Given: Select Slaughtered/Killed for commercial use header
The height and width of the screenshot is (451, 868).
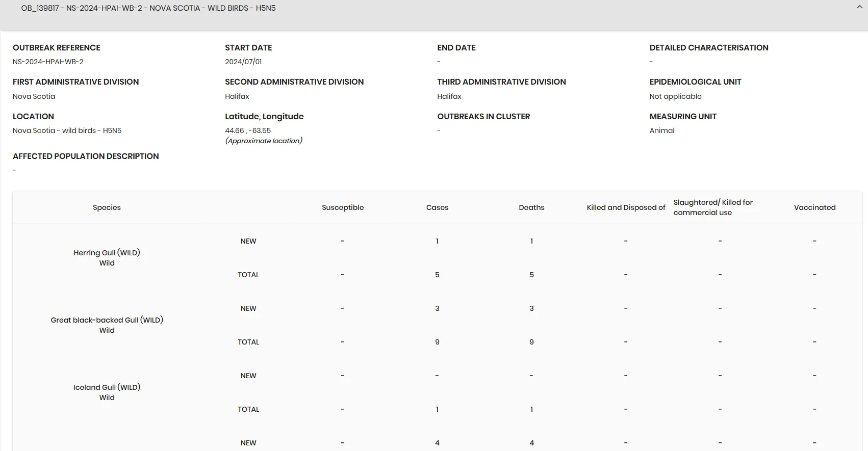Looking at the screenshot, I should click(x=713, y=207).
